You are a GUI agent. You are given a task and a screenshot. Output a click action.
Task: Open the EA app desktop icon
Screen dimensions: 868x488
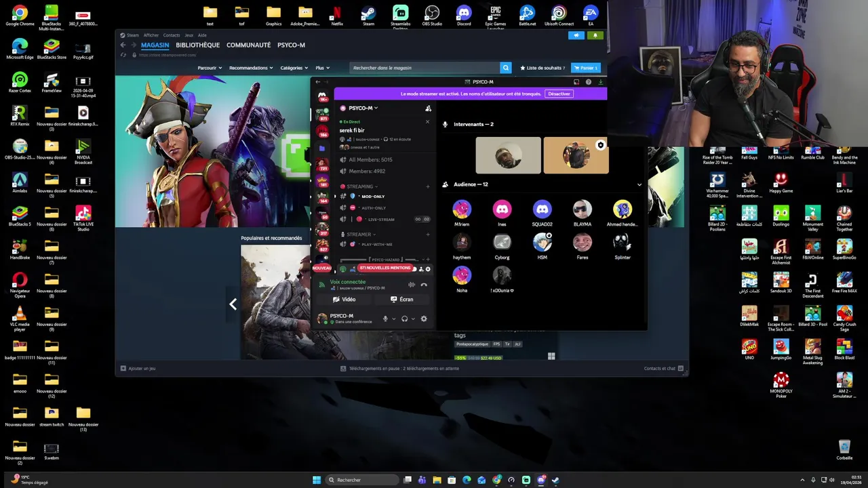pos(591,15)
